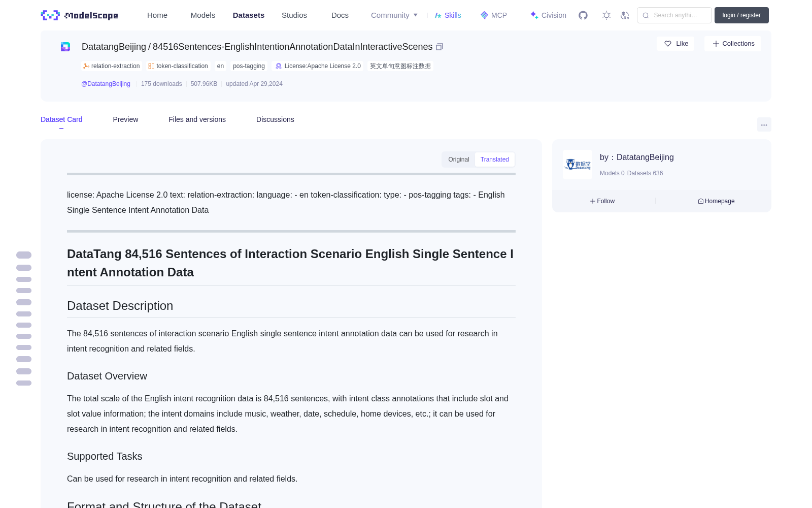Select the Discussions tab
This screenshot has width=812, height=508.
(275, 119)
